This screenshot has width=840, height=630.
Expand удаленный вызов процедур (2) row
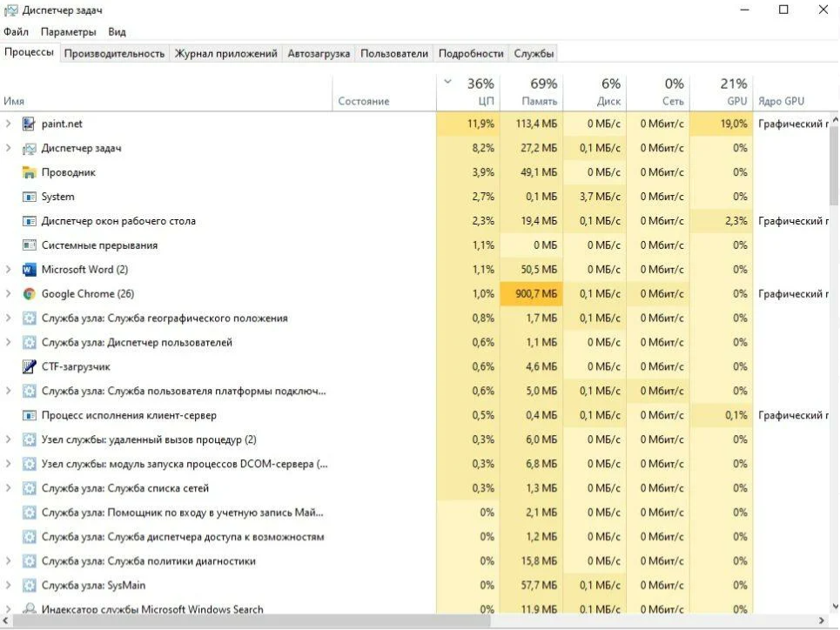click(x=8, y=439)
